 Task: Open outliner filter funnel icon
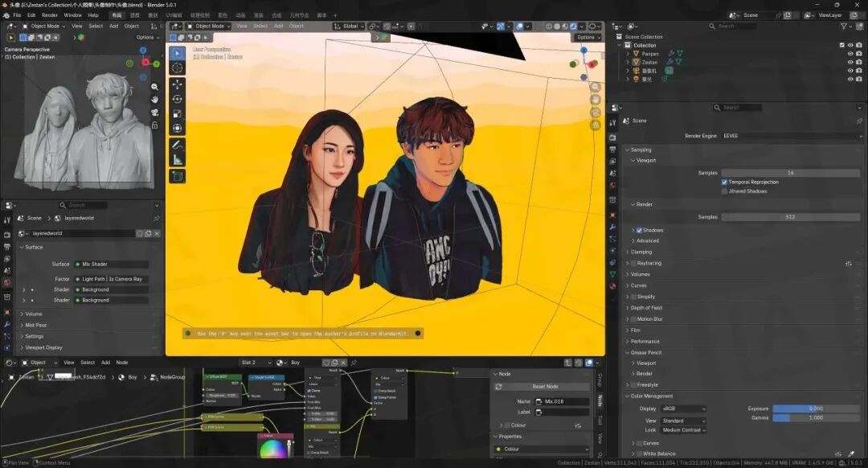tap(844, 26)
